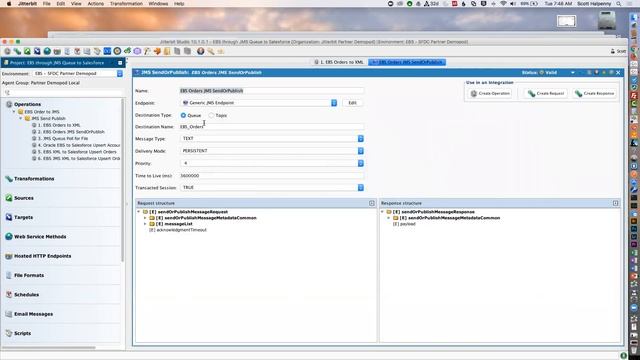Viewport: 640px width, 360px height.
Task: Click the globe Web Service Method toolbar icon
Action: click(47, 51)
